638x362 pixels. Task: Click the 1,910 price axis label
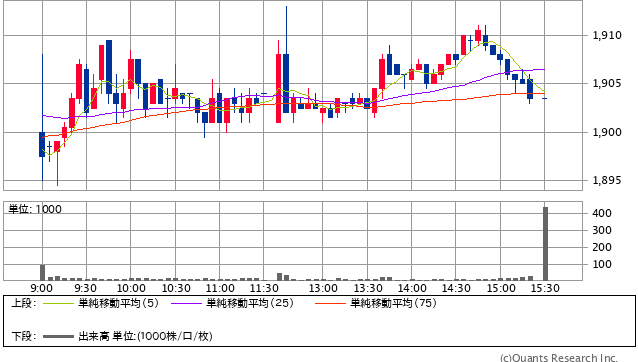point(607,35)
